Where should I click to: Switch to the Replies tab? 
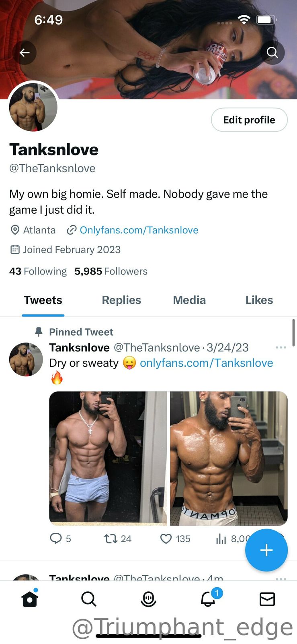121,300
